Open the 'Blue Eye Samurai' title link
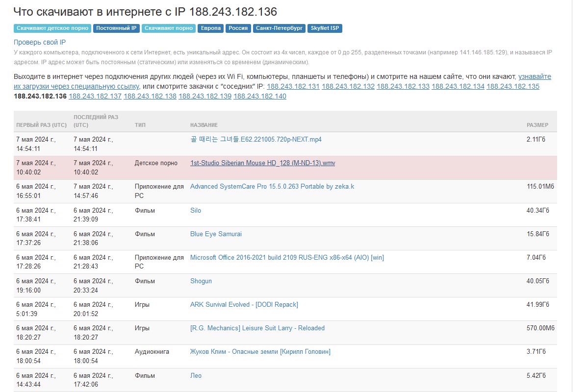Viewport: 588px width, 392px height. pos(216,234)
